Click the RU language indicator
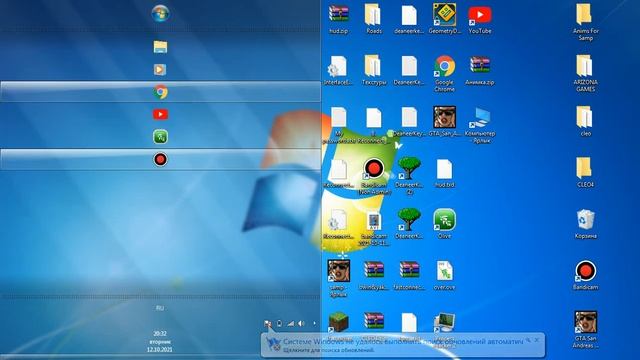The width and height of the screenshot is (640, 360). coord(160,308)
